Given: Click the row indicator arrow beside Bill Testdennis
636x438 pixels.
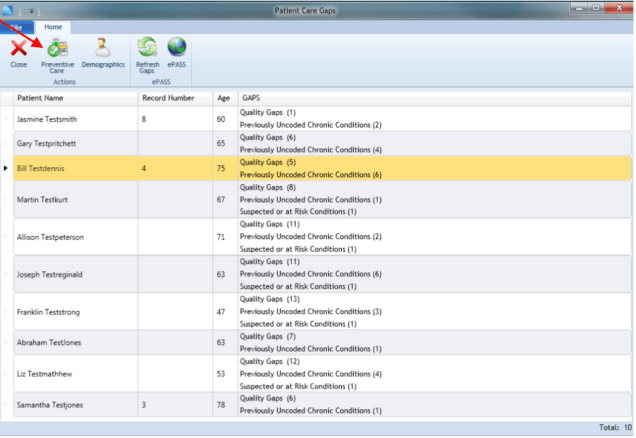Looking at the screenshot, I should coord(6,168).
